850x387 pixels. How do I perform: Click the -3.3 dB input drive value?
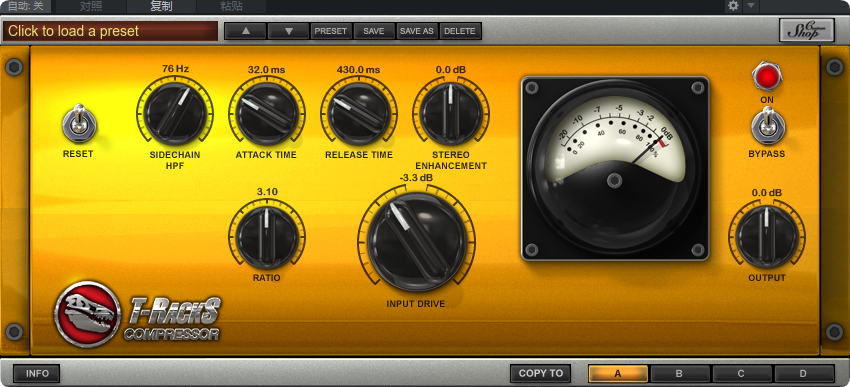click(416, 178)
